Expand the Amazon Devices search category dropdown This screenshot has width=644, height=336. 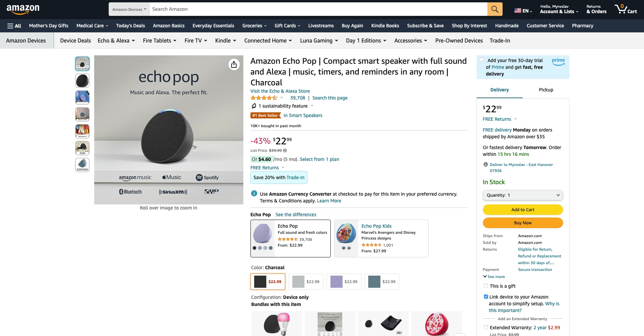129,9
